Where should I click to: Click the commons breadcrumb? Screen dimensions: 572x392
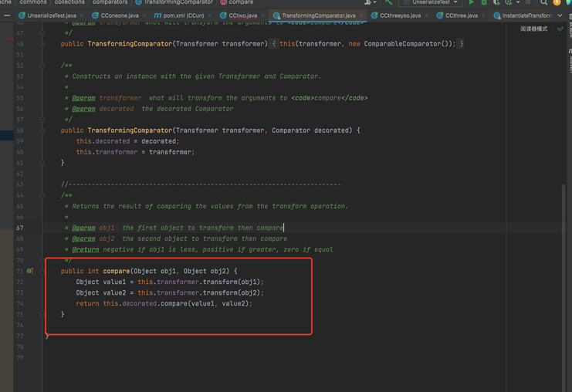pos(33,2)
